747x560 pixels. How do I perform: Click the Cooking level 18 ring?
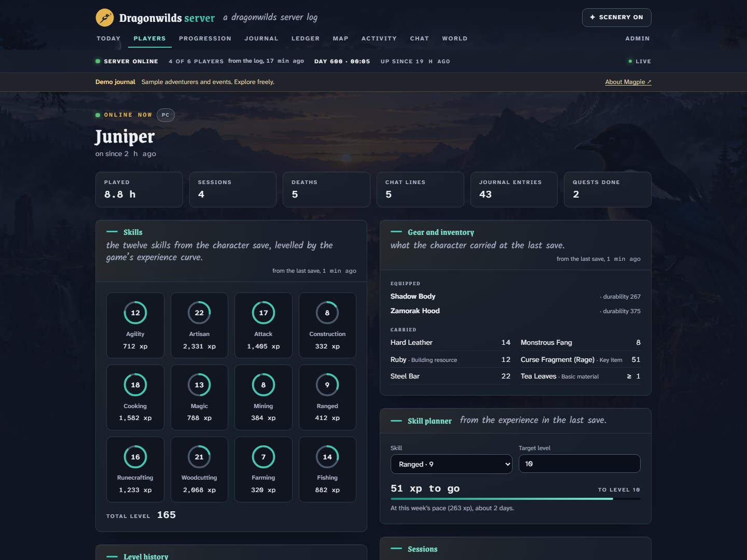click(135, 385)
